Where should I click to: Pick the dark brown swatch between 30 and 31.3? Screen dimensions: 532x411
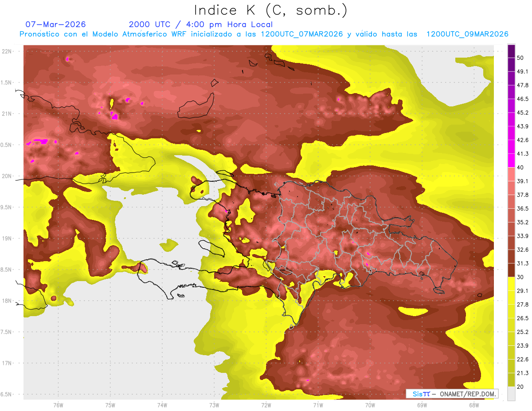pyautogui.click(x=511, y=270)
